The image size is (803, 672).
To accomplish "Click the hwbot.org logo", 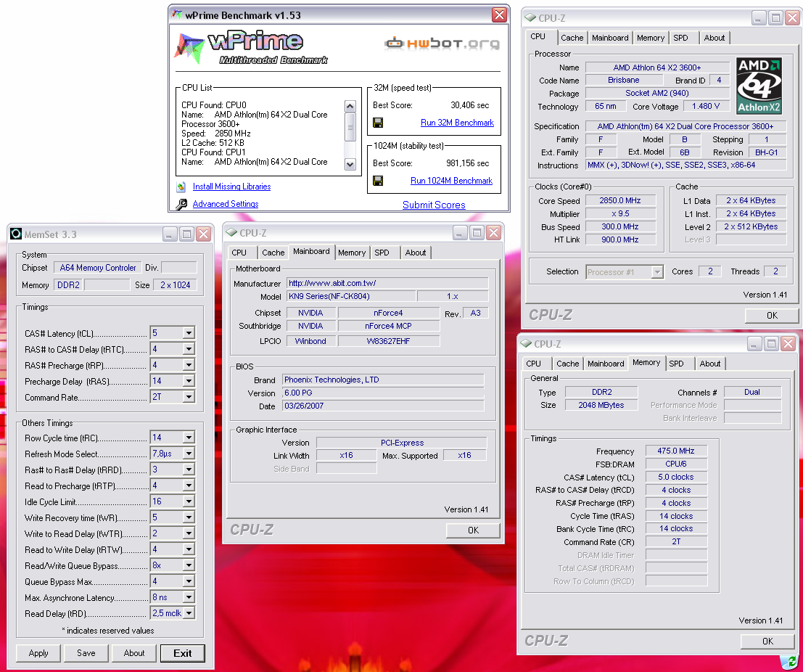I will tap(442, 43).
